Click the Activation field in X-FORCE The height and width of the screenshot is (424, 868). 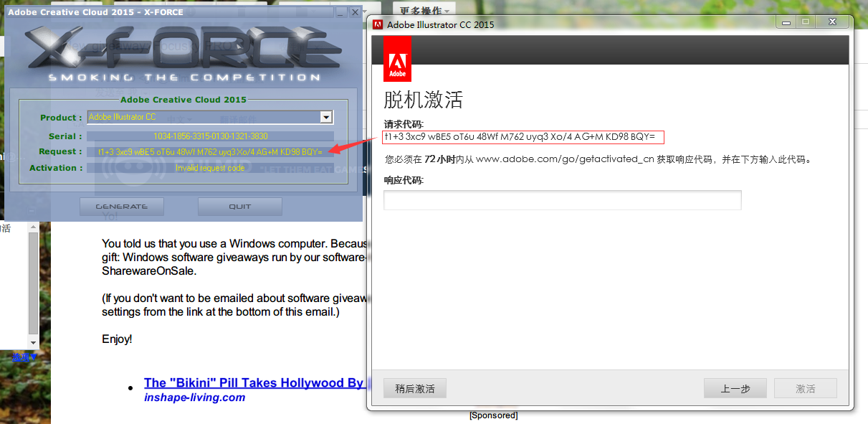[x=210, y=168]
